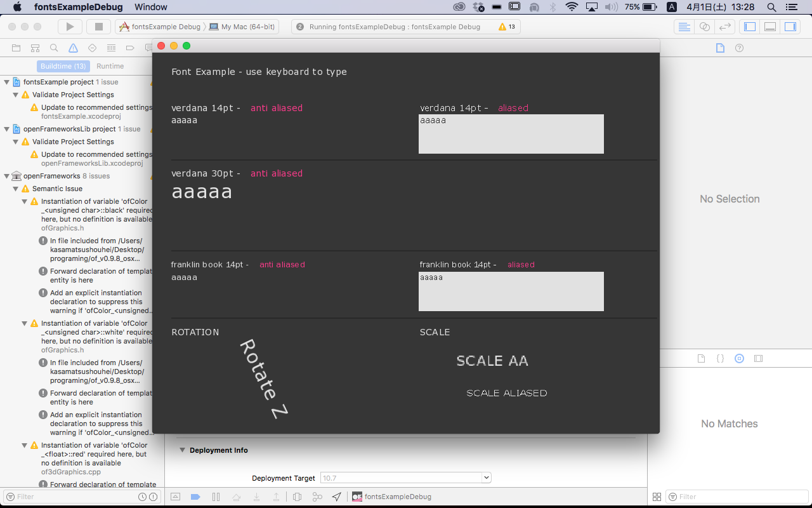Toggle the Navigator panel visibility
The image size is (812, 508).
tap(749, 26)
